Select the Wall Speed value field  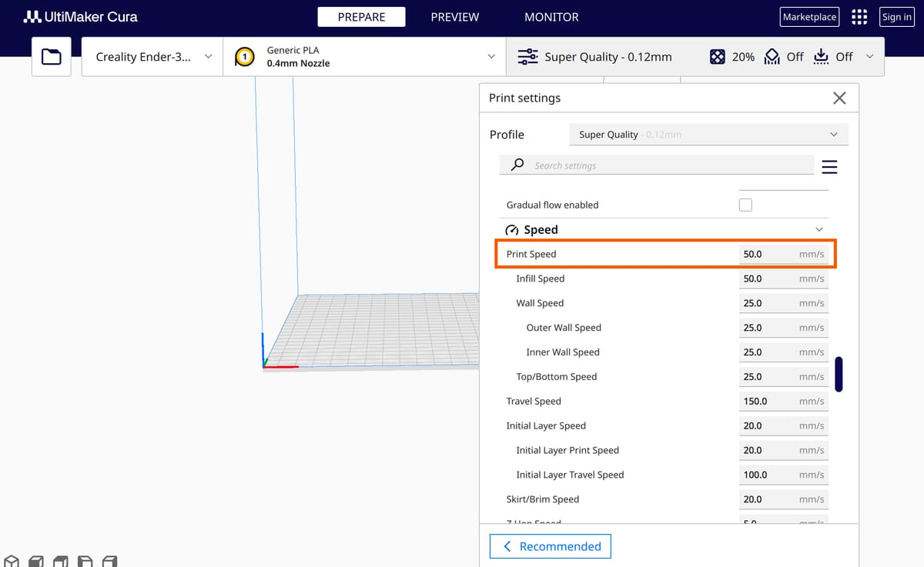783,303
